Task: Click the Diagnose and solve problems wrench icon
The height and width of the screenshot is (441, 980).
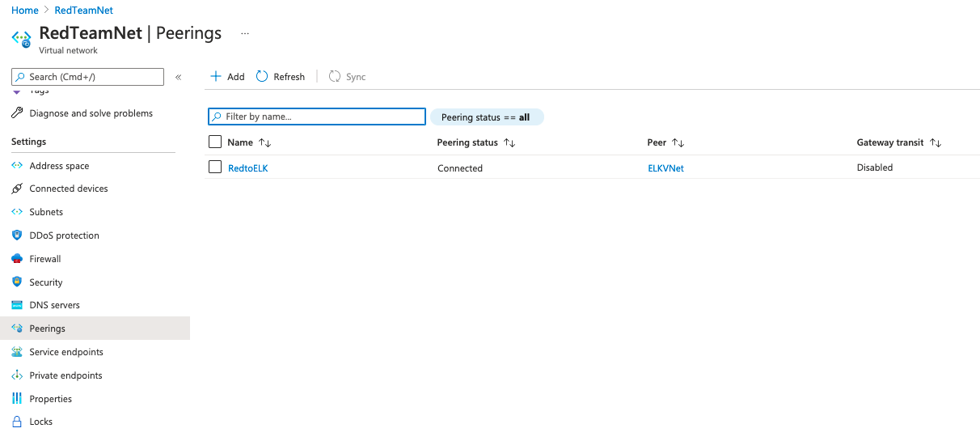Action: 17,113
